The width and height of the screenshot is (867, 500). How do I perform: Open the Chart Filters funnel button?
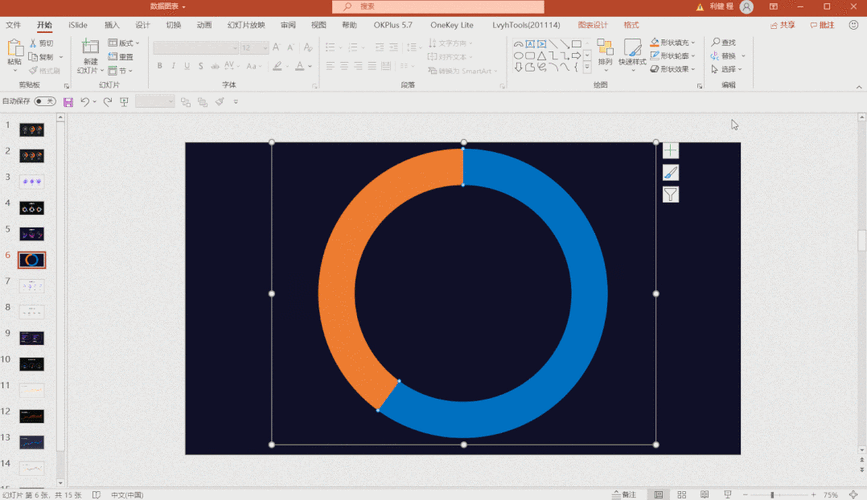tap(670, 195)
